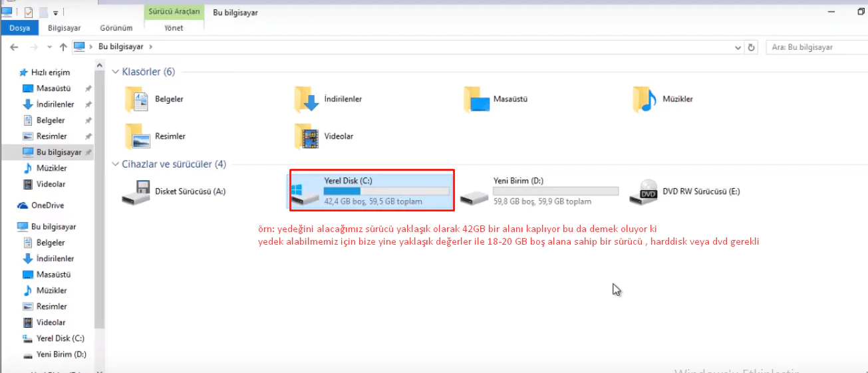Select the Yerel Disk (C:) drive tile
The image size is (868, 373).
click(370, 191)
